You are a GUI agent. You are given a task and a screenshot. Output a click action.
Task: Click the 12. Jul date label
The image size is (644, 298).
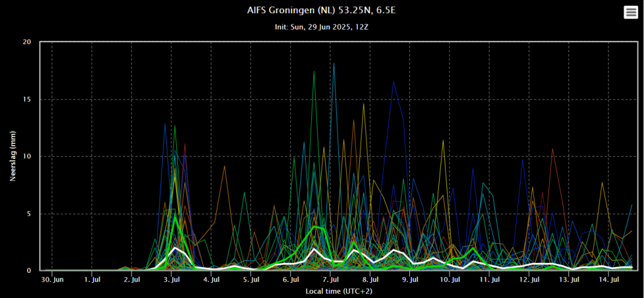point(530,280)
